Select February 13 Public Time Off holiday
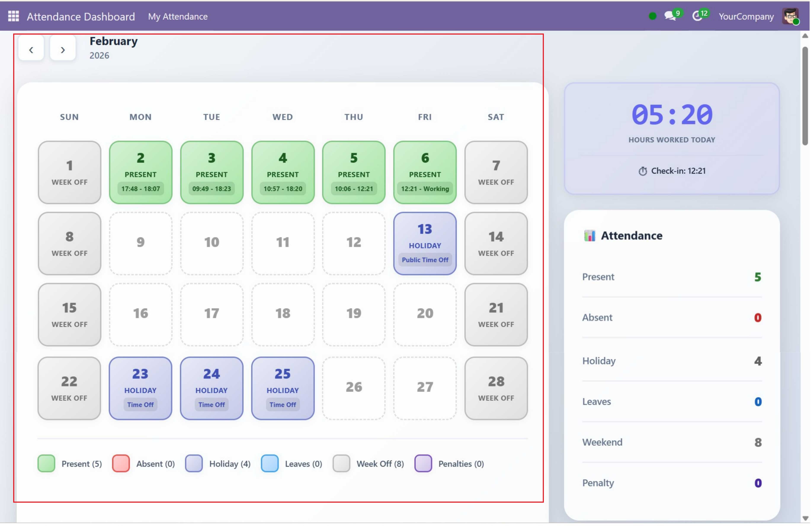This screenshot has width=812, height=526. click(424, 243)
